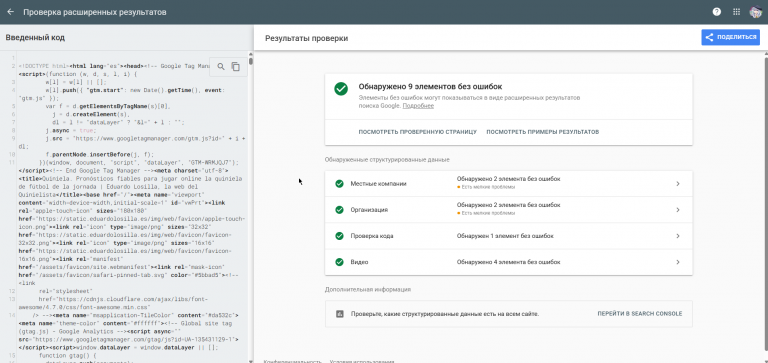Click green check icon next to Организация
The width and height of the screenshot is (768, 363).
(339, 210)
